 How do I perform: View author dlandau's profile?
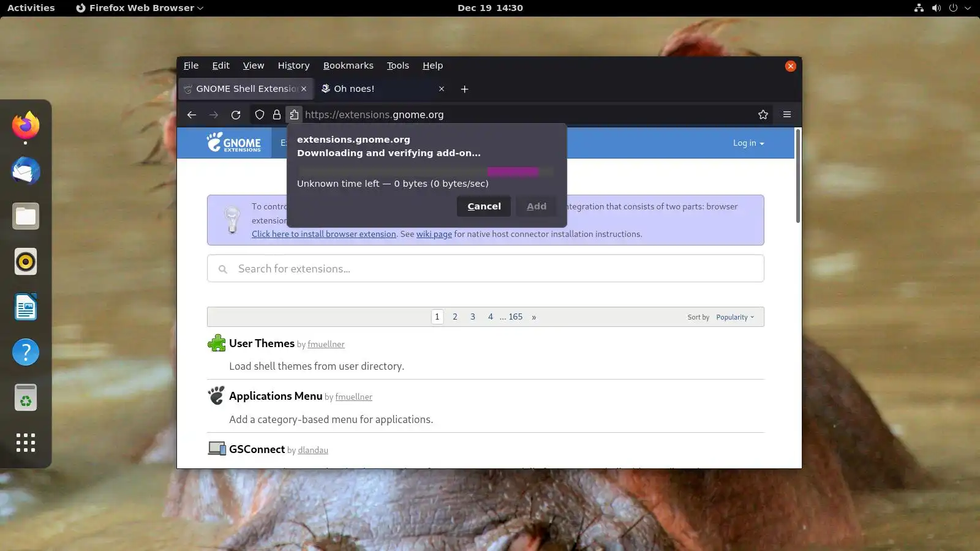point(313,450)
